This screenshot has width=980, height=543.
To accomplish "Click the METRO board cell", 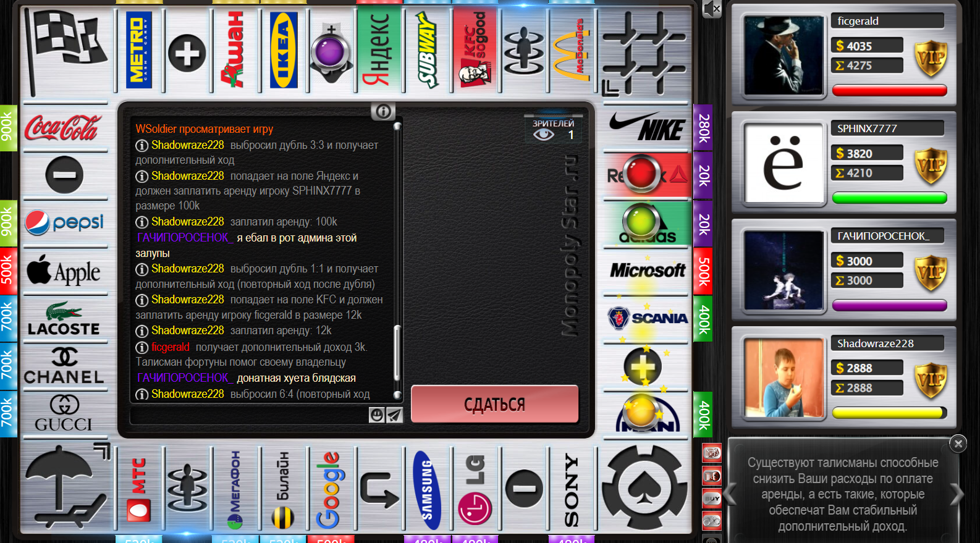I will [140, 51].
